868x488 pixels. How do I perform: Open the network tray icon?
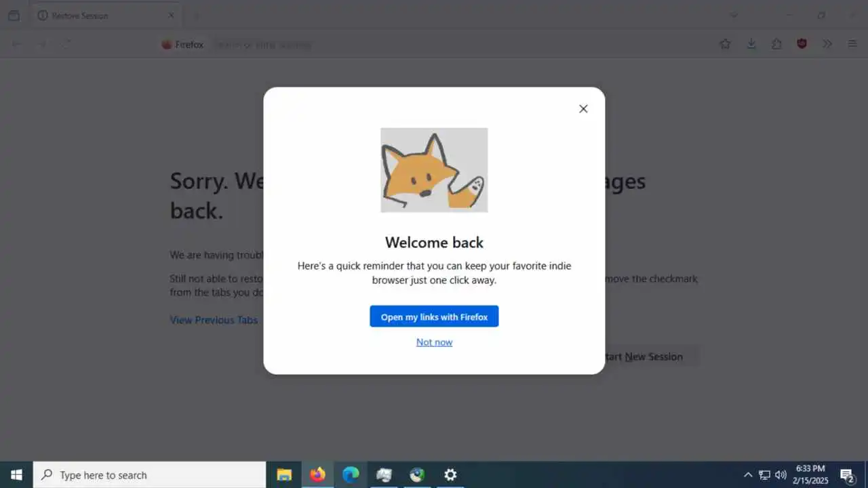(x=764, y=474)
